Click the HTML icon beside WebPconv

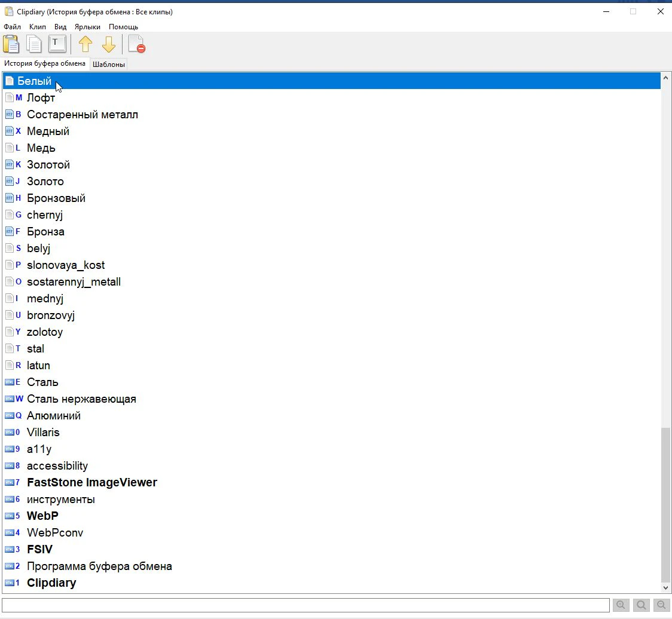click(10, 532)
